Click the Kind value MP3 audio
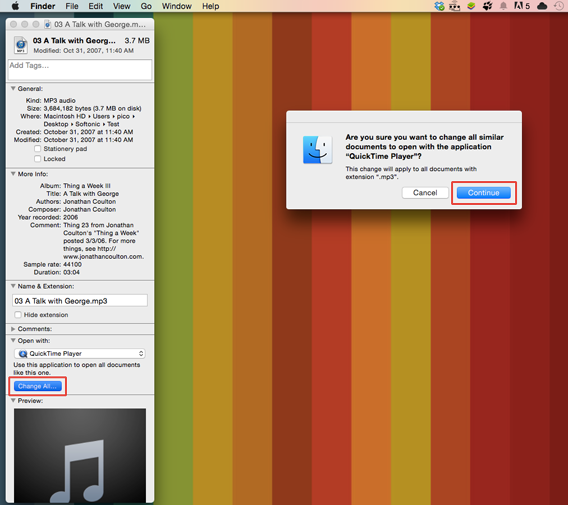Image resolution: width=568 pixels, height=505 pixels. [x=60, y=100]
